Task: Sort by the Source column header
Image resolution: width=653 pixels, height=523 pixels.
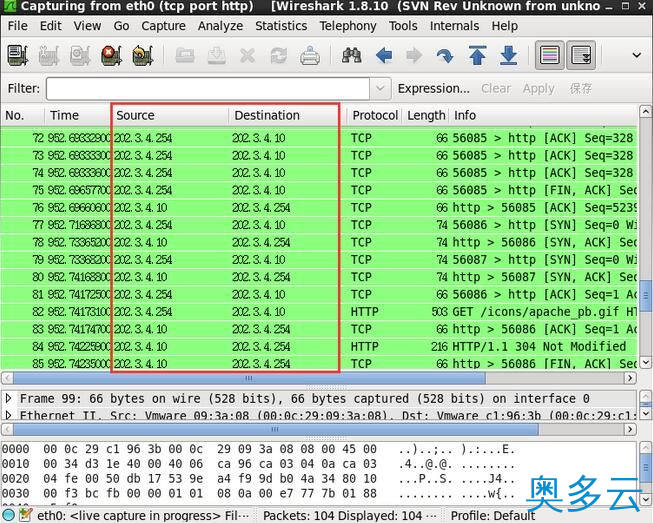Action: [x=170, y=115]
